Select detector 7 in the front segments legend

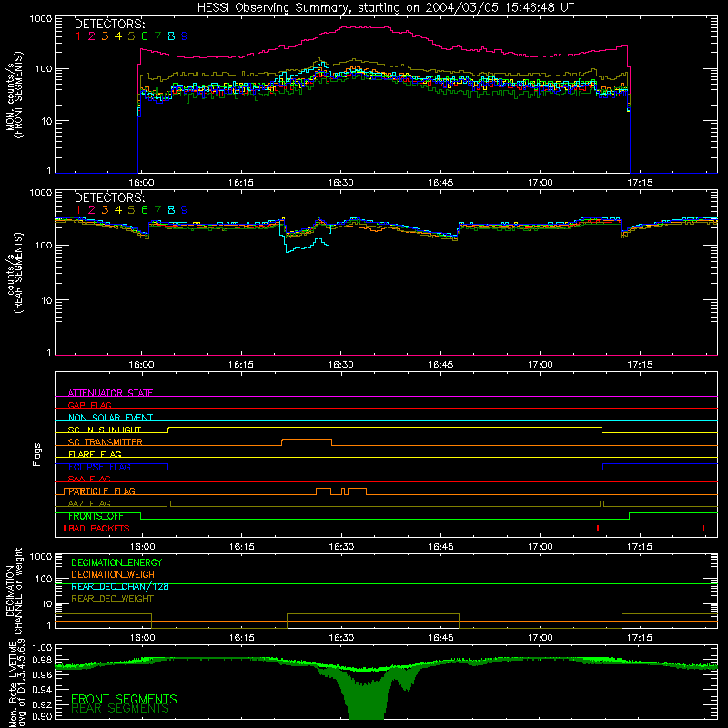157,36
